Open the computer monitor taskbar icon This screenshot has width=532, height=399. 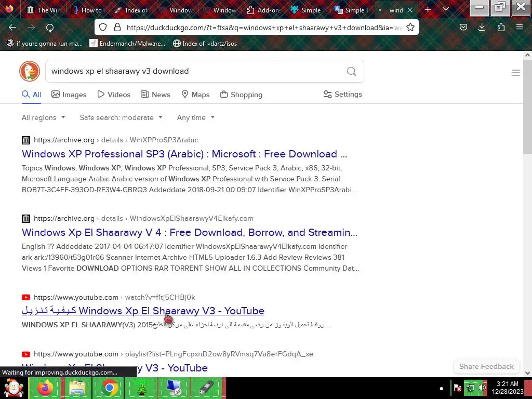click(x=174, y=388)
